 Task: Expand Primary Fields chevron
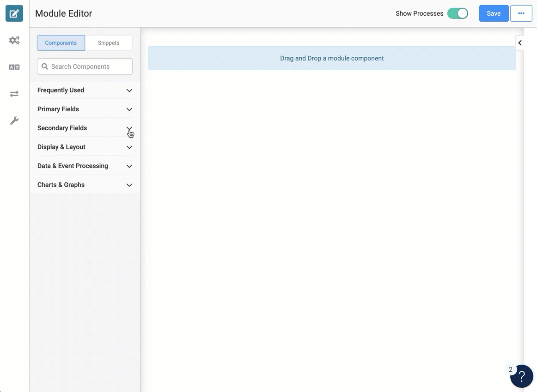coord(129,109)
